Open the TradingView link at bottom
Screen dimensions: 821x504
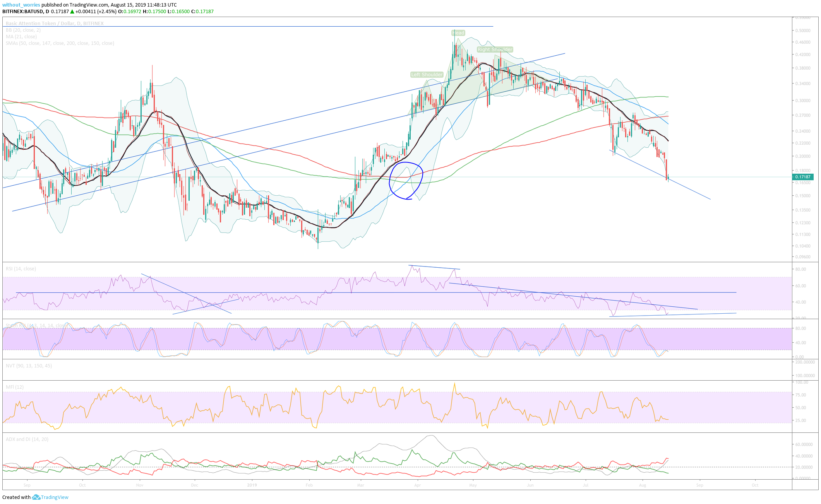pos(55,497)
